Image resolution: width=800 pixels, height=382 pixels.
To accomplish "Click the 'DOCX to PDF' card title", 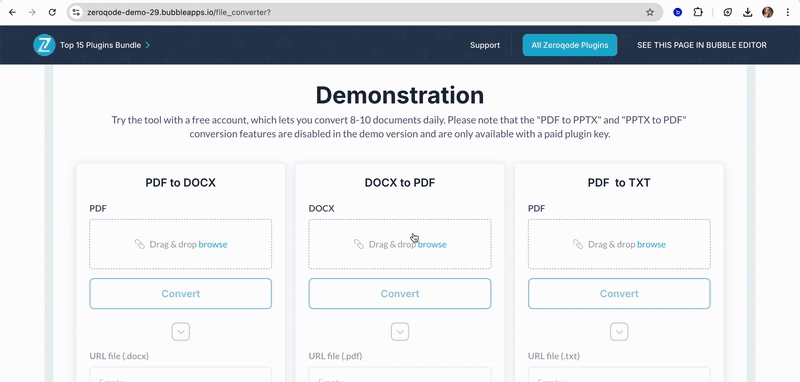I will pyautogui.click(x=400, y=183).
